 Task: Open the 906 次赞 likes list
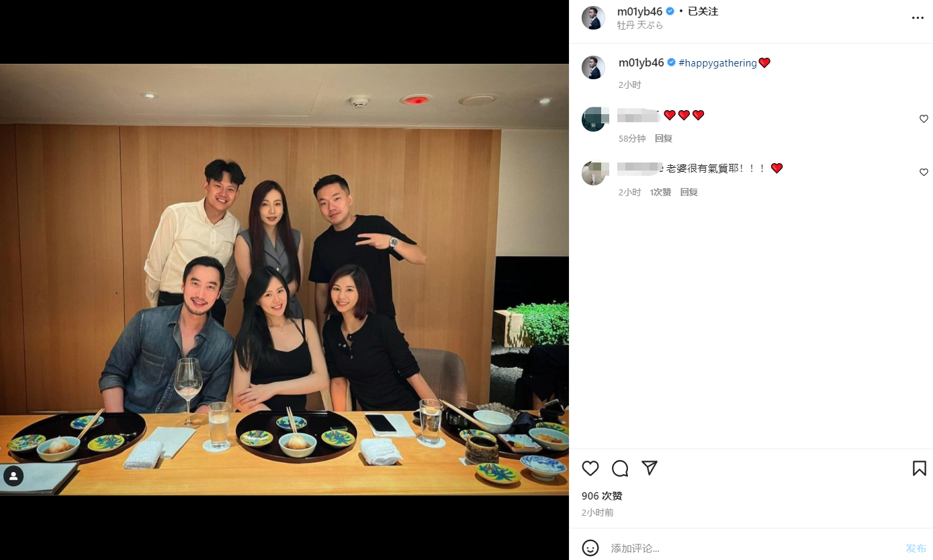point(602,496)
